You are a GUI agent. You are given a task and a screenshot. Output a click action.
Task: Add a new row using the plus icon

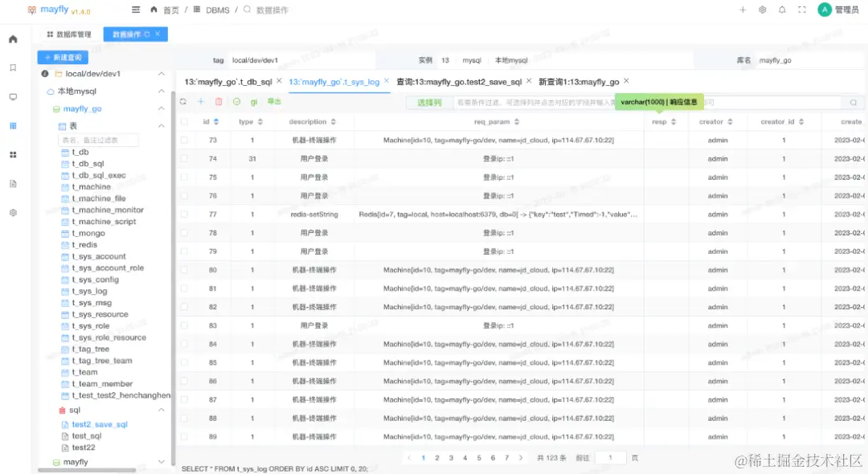(200, 102)
